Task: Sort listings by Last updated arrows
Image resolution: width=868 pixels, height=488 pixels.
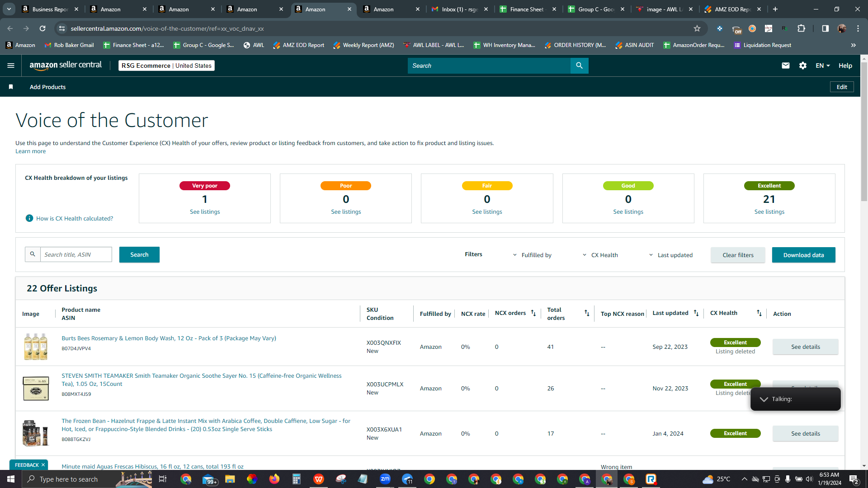Action: tap(696, 313)
